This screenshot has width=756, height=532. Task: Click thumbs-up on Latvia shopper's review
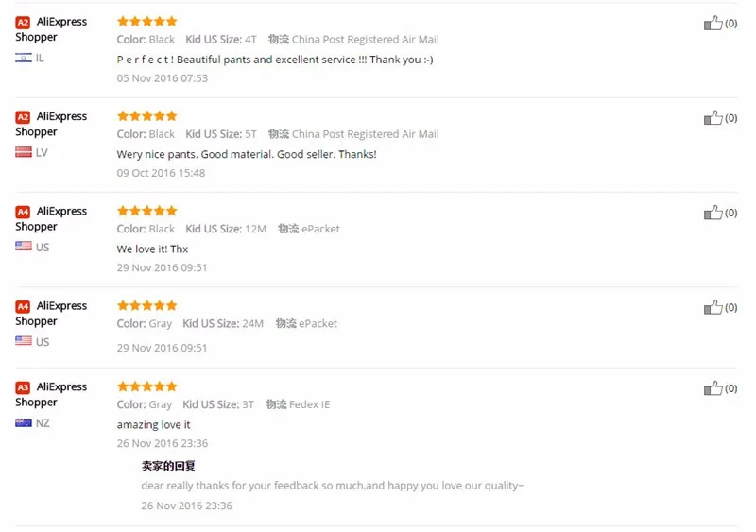(713, 118)
